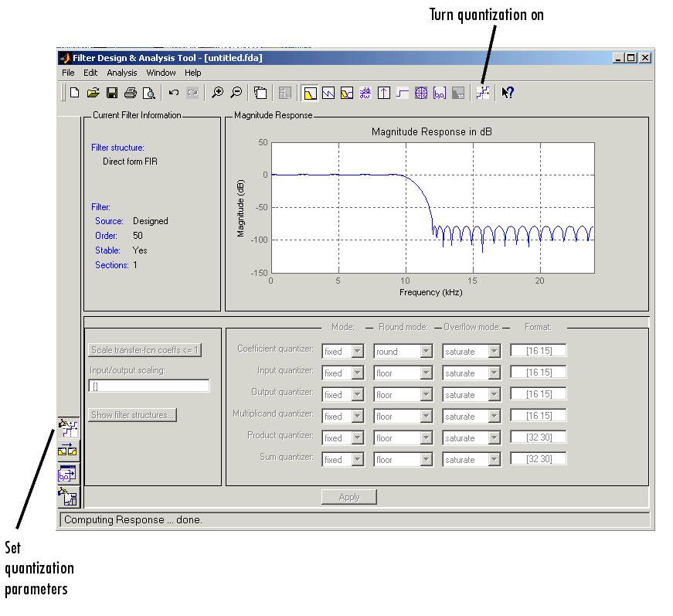Select Set Quantization Parameters sidebar icon

pyautogui.click(x=68, y=427)
